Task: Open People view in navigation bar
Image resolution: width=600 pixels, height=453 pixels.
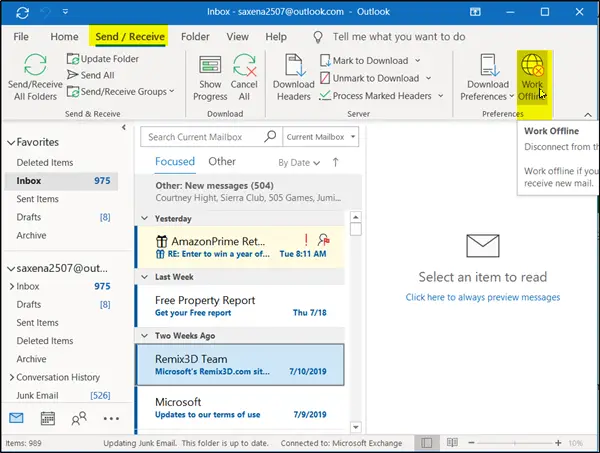Action: click(79, 418)
